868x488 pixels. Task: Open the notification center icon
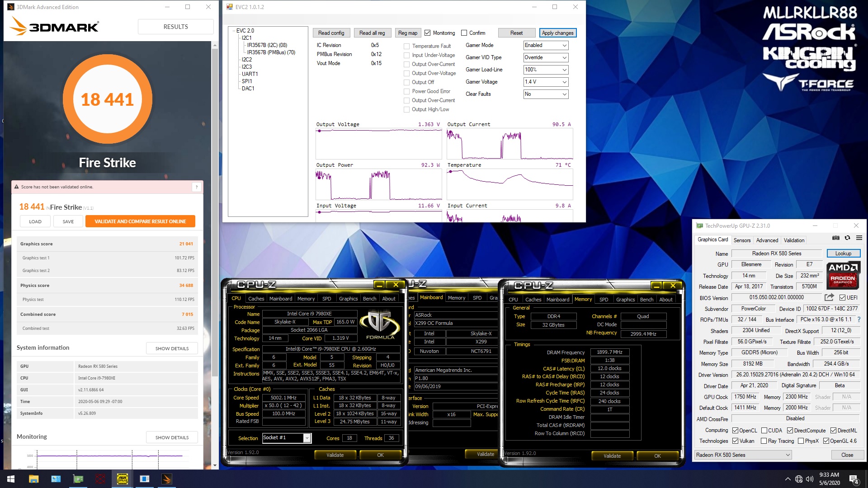[854, 479]
